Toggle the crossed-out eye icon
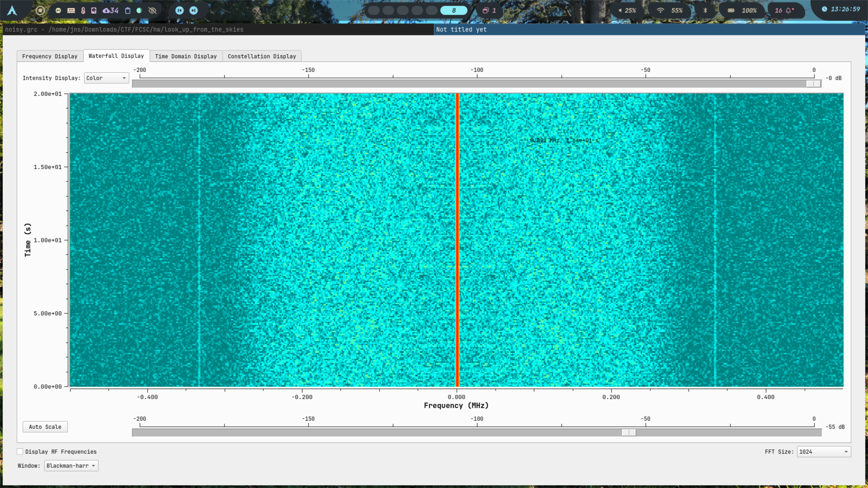 pyautogui.click(x=153, y=10)
